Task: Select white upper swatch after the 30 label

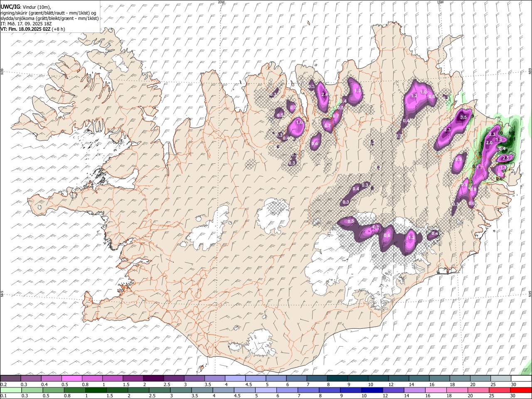Action: (x=521, y=378)
